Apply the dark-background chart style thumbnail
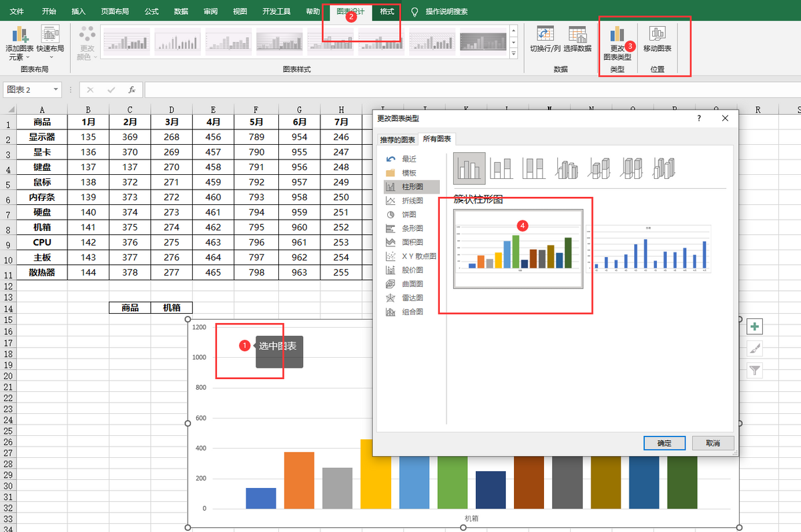The width and height of the screenshot is (801, 532). (x=483, y=41)
